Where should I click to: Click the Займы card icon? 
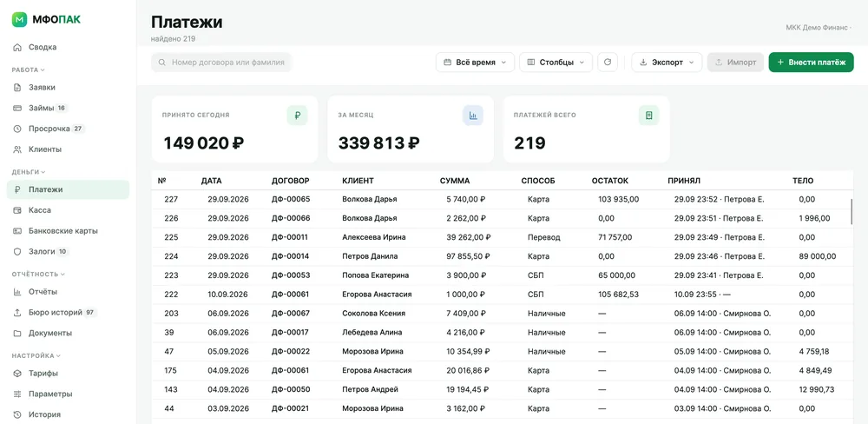(x=17, y=108)
